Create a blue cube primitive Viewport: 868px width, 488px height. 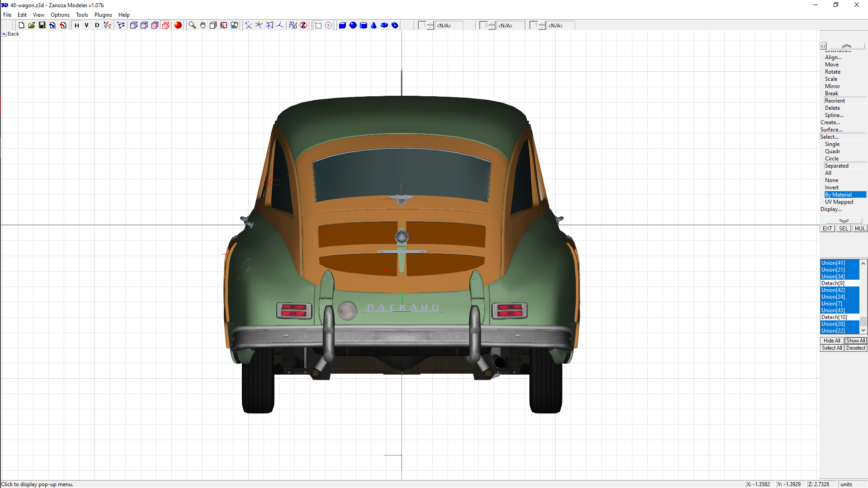pos(342,25)
